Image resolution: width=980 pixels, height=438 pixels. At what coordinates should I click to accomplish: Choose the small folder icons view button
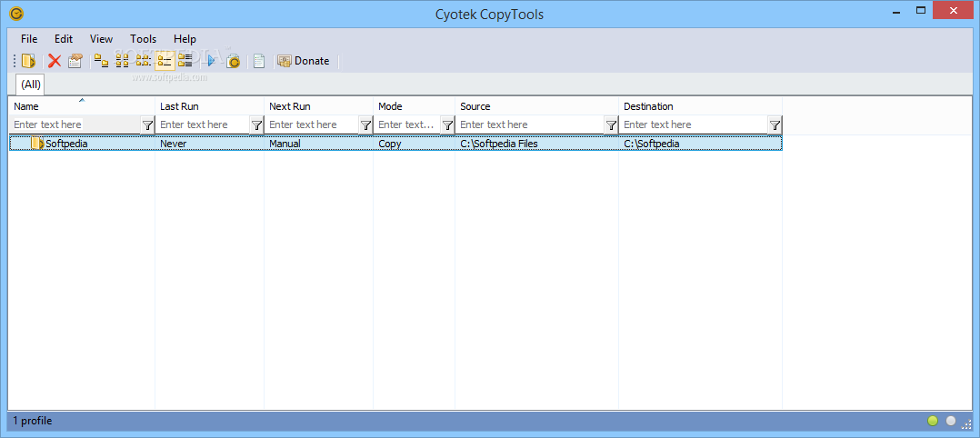(144, 61)
